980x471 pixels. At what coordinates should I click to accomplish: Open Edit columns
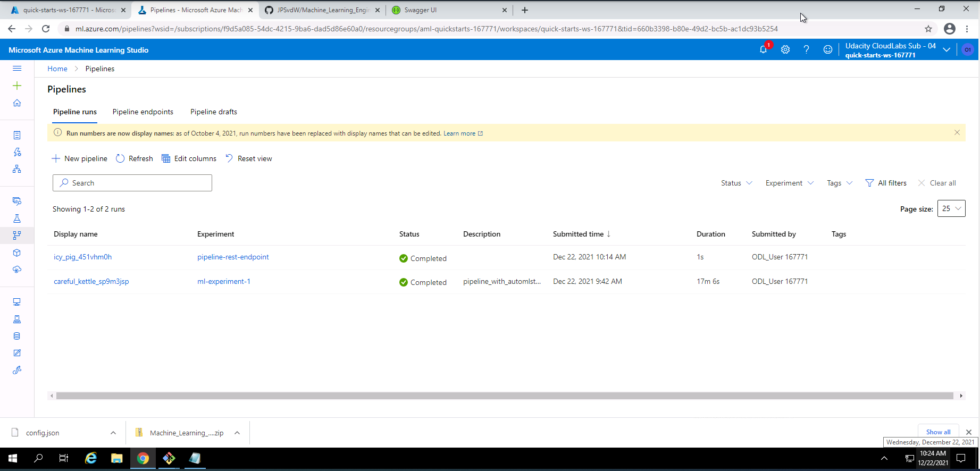189,158
